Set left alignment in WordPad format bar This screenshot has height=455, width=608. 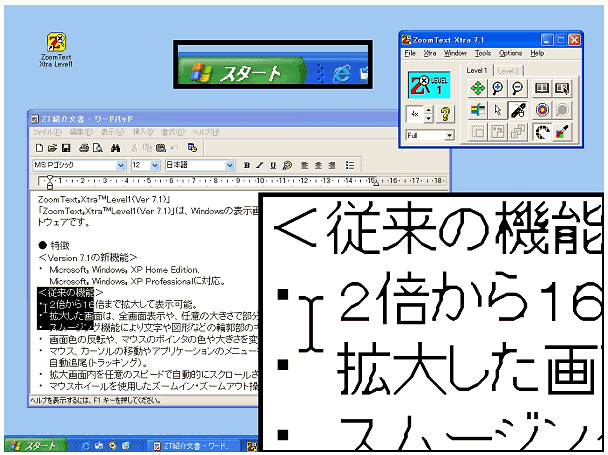[x=305, y=166]
